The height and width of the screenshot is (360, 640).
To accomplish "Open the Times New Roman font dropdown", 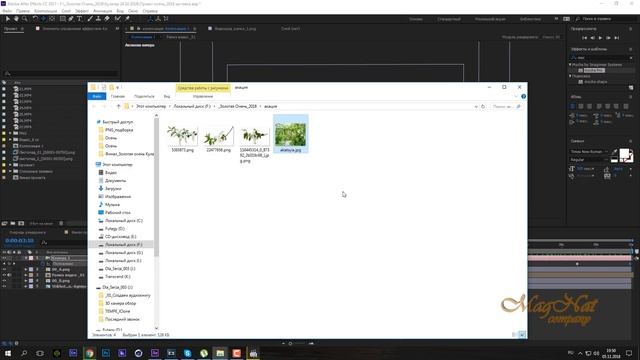I will coord(589,151).
